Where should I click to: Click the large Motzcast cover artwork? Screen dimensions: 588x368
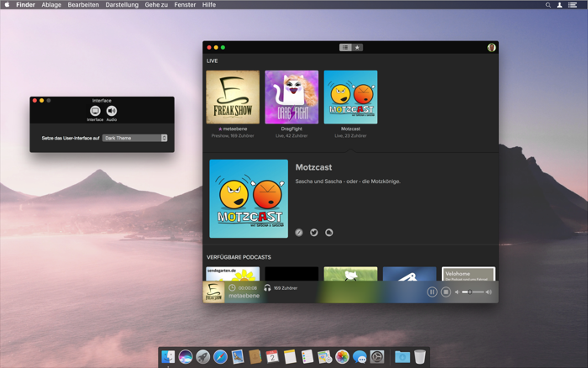pyautogui.click(x=249, y=199)
